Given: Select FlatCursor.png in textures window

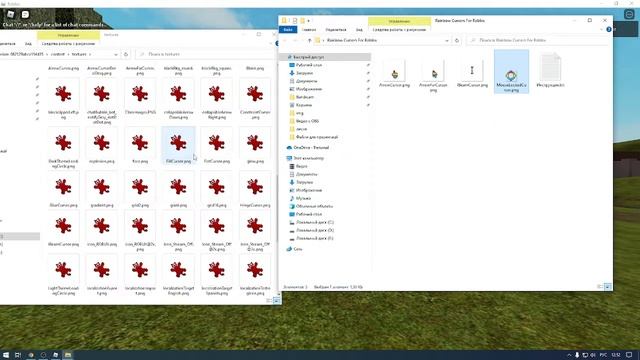Looking at the screenshot, I should [x=217, y=146].
